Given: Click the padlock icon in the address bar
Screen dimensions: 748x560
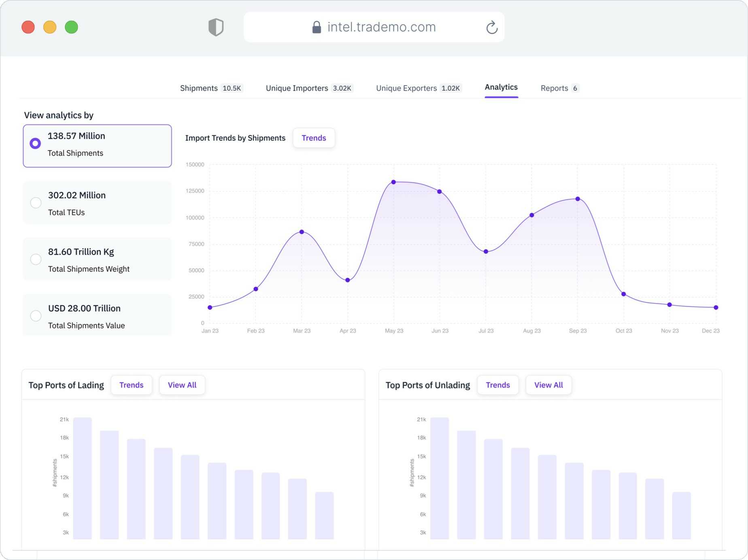Looking at the screenshot, I should click(317, 27).
